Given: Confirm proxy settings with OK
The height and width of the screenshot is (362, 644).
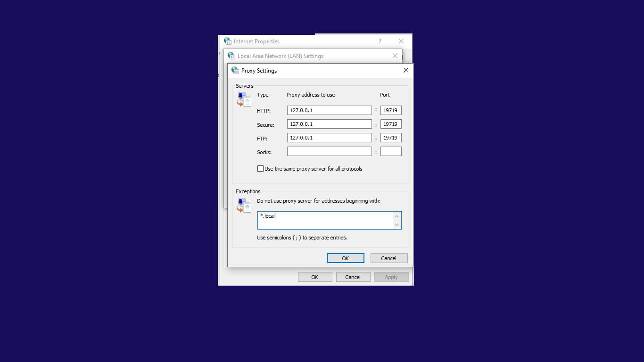Looking at the screenshot, I should coord(346,258).
